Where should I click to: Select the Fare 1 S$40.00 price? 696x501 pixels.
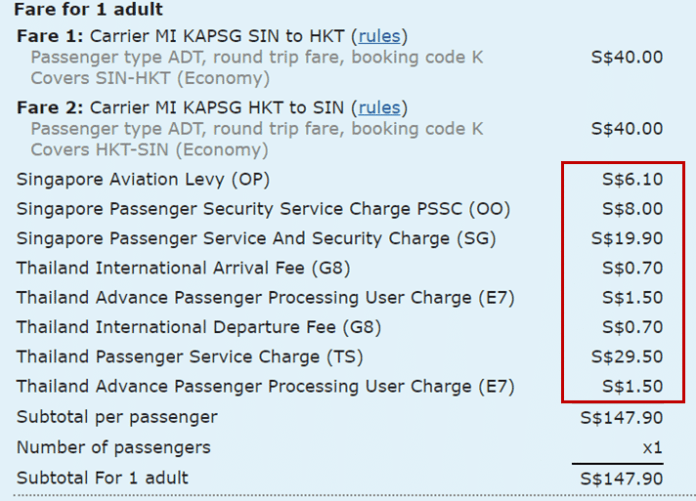(627, 57)
